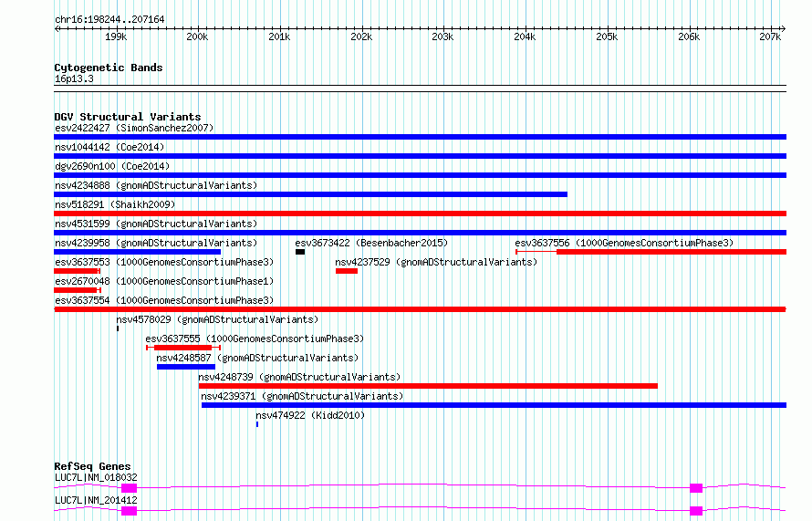Select LUC7L NM_201412 exon near 199k

click(129, 511)
